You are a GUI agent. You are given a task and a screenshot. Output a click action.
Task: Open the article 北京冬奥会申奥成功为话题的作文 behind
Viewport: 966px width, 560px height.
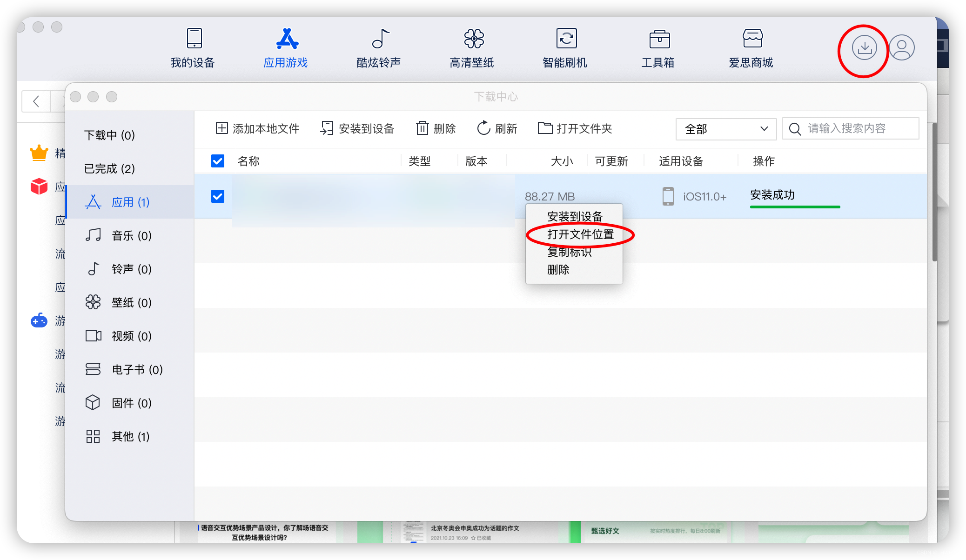pyautogui.click(x=475, y=528)
